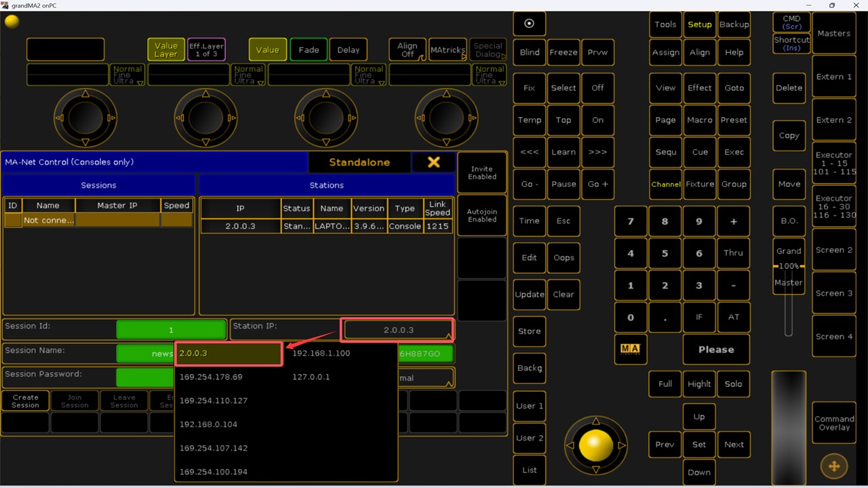Click the Create Session button

coord(25,401)
